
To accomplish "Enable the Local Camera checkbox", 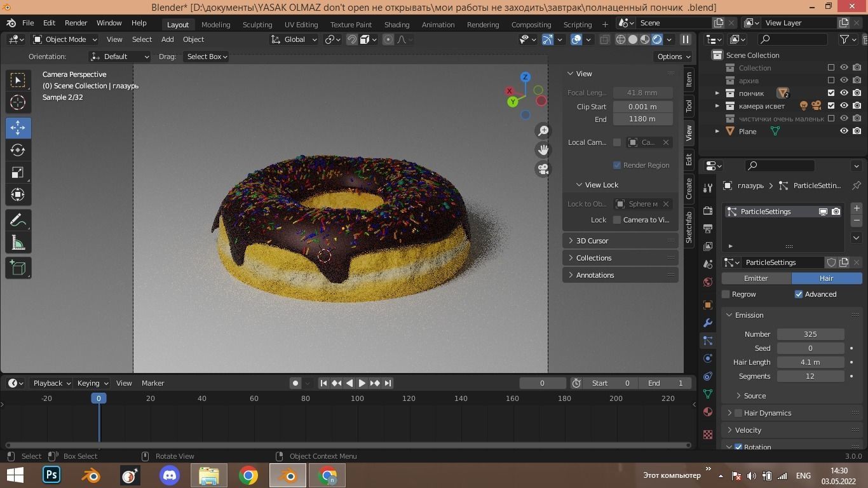I will pyautogui.click(x=616, y=142).
